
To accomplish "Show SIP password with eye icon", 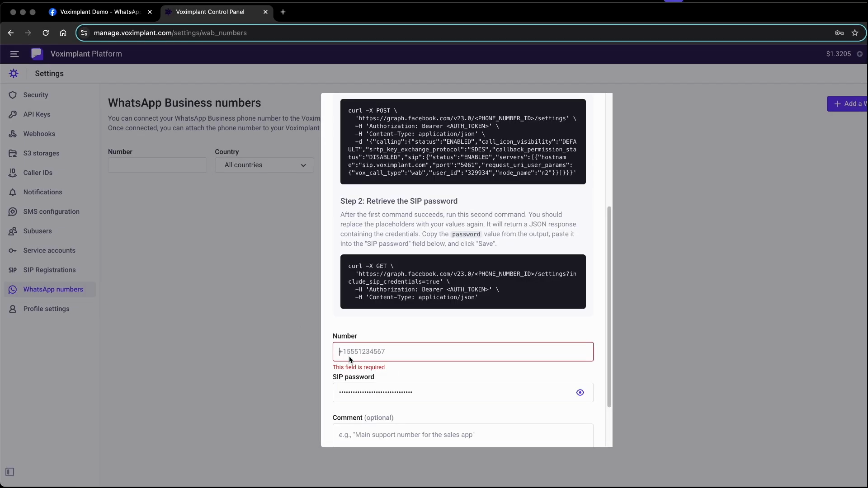I will pyautogui.click(x=580, y=393).
